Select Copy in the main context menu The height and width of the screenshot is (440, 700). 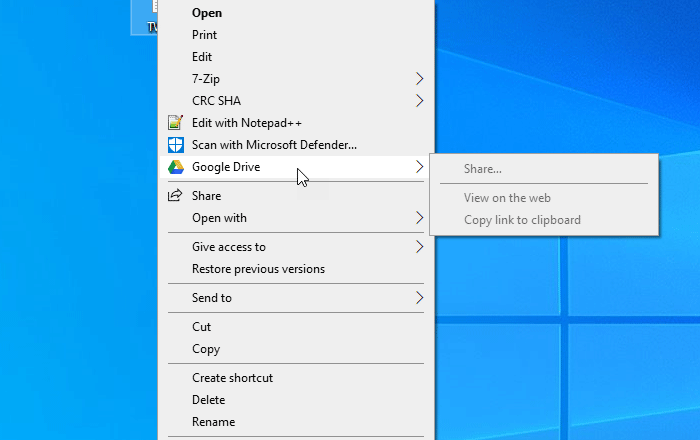tap(206, 349)
